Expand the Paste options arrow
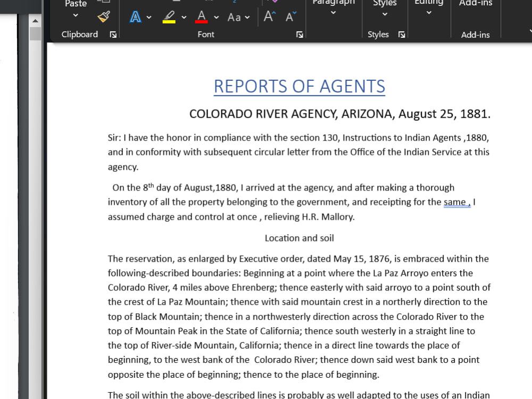532x399 pixels. pyautogui.click(x=76, y=15)
